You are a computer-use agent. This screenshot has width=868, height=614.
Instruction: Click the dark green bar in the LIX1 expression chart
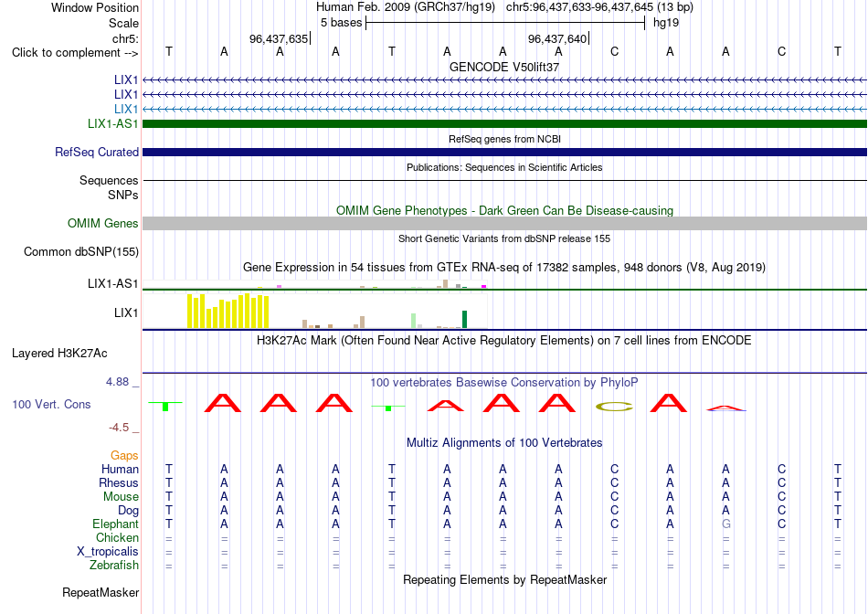click(x=464, y=320)
